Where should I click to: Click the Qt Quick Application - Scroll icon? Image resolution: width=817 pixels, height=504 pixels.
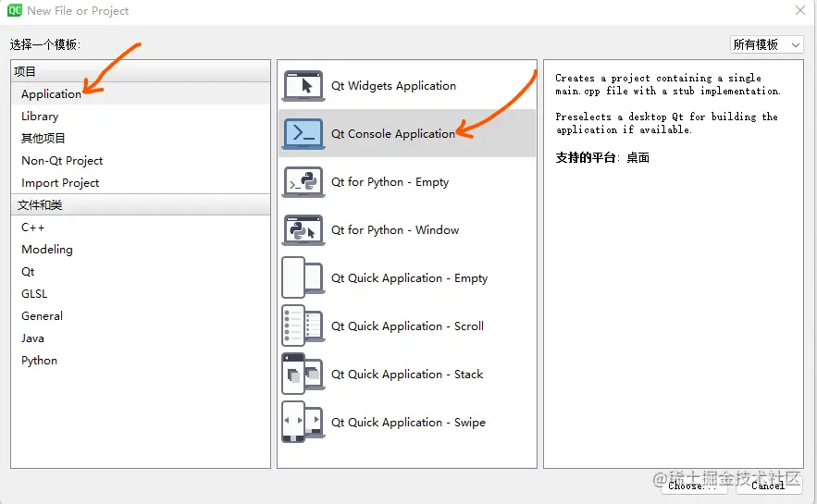[x=303, y=326]
